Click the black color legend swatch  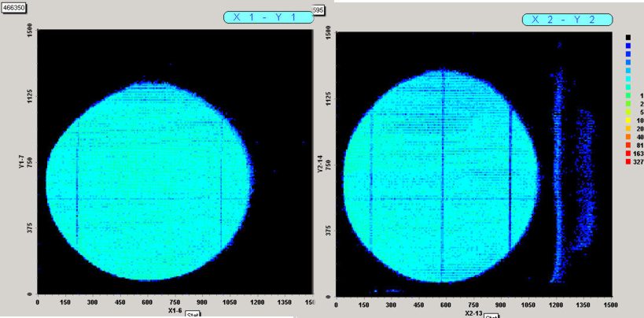point(628,37)
